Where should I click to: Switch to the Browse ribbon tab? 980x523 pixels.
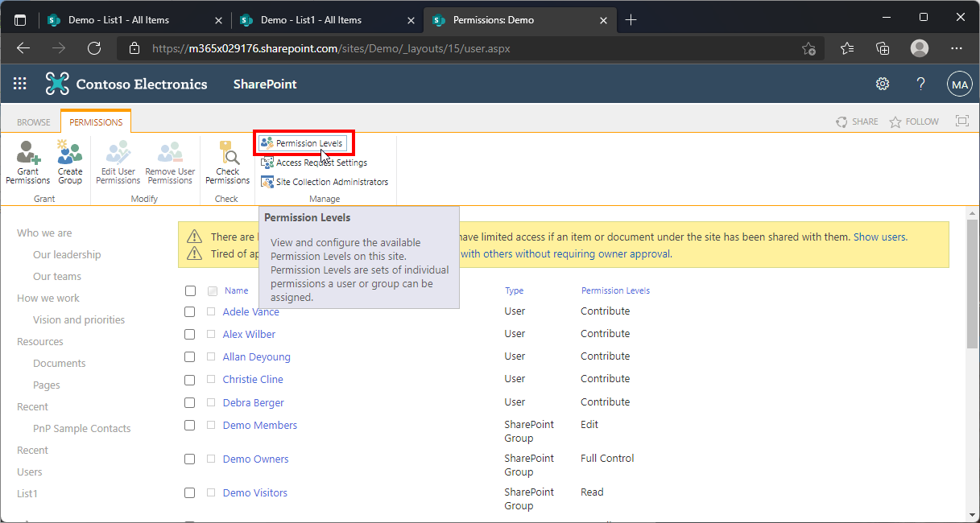[x=34, y=122]
